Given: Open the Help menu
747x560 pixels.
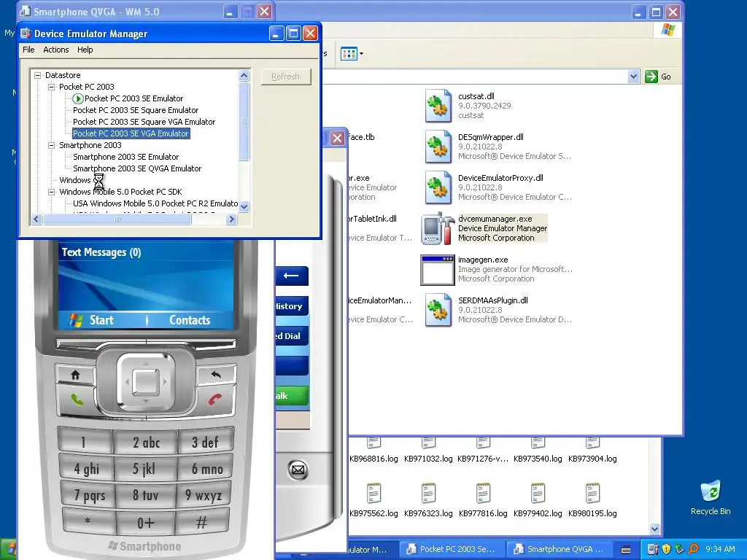Looking at the screenshot, I should pos(85,50).
